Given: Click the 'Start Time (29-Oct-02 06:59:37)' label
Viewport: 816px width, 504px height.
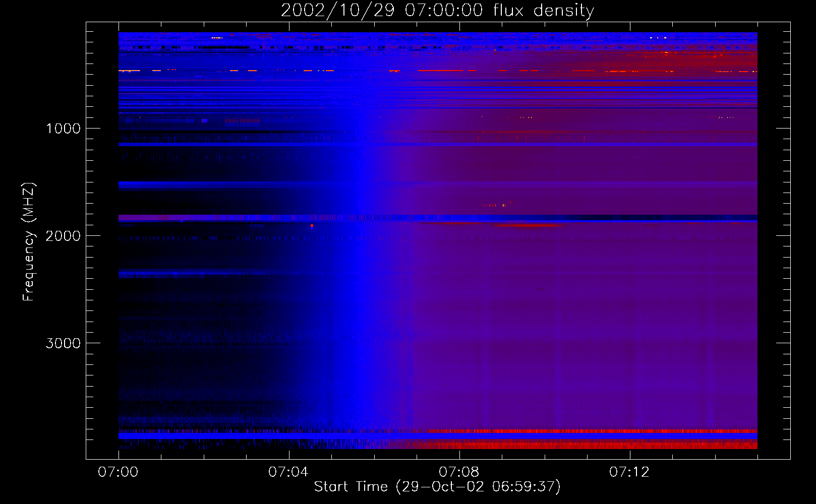Looking at the screenshot, I should (x=437, y=487).
